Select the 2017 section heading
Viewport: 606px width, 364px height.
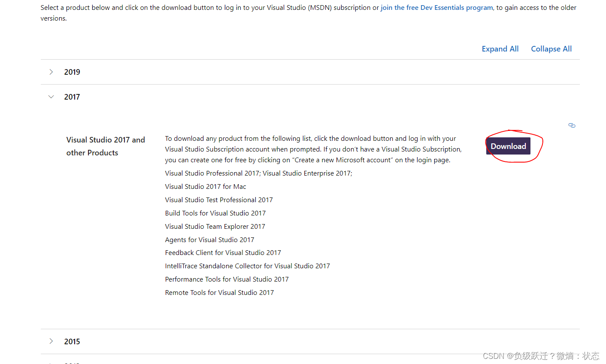(x=72, y=97)
